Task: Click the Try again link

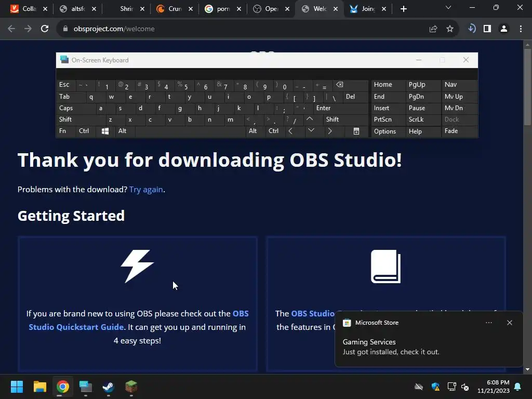Action: point(146,189)
